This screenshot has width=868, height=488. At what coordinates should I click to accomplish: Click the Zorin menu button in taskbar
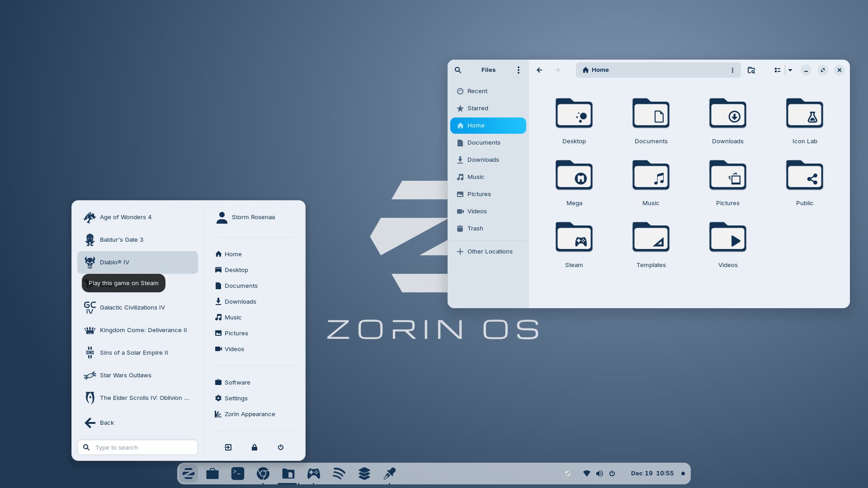click(x=188, y=474)
